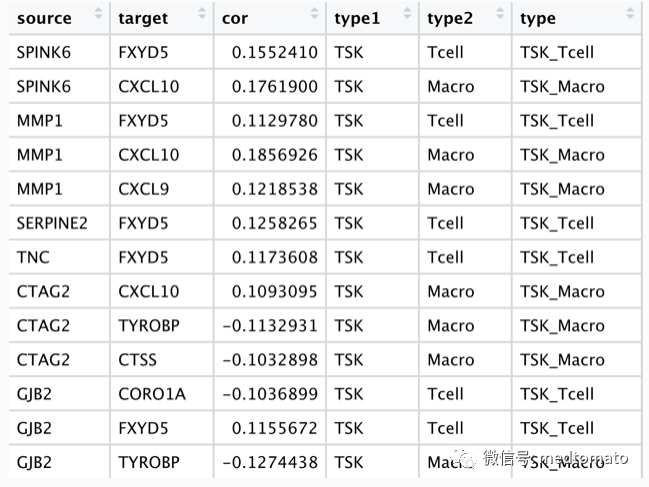Click the type2 header label

point(450,19)
